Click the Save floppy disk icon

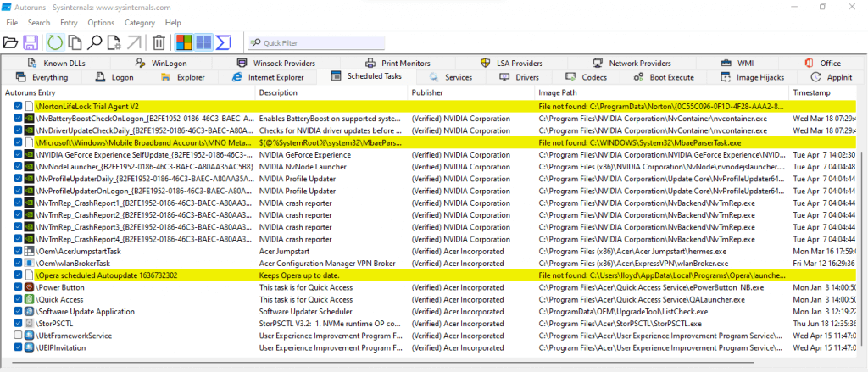pyautogui.click(x=31, y=42)
